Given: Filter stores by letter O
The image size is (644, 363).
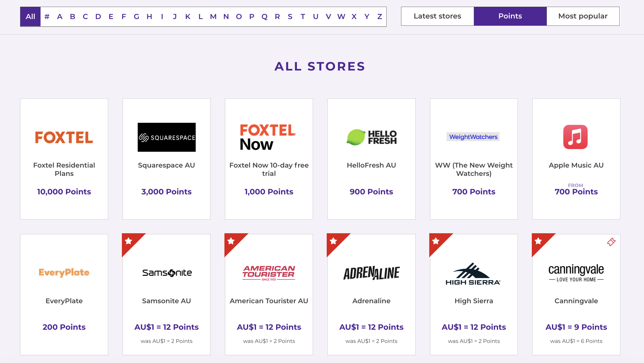Looking at the screenshot, I should tap(239, 17).
